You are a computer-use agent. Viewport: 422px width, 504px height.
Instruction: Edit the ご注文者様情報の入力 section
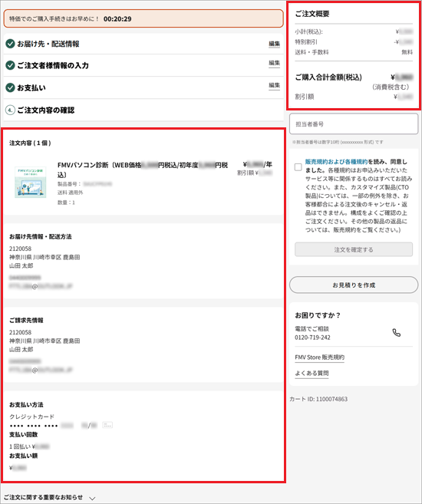(x=274, y=63)
